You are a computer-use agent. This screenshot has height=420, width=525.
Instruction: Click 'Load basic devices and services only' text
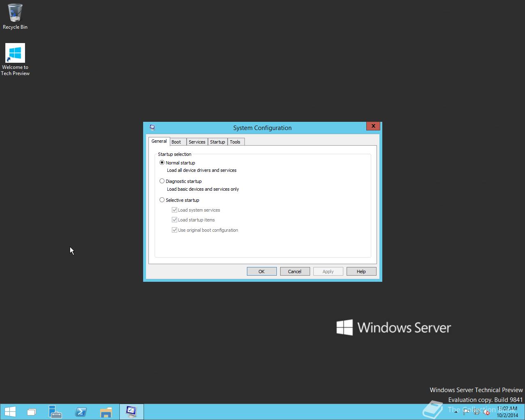[x=203, y=189]
